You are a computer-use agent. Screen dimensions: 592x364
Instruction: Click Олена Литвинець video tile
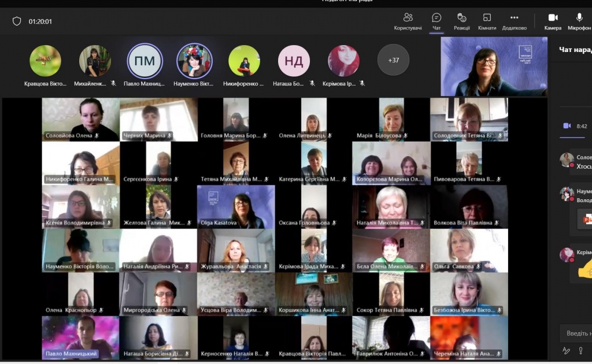(x=314, y=120)
